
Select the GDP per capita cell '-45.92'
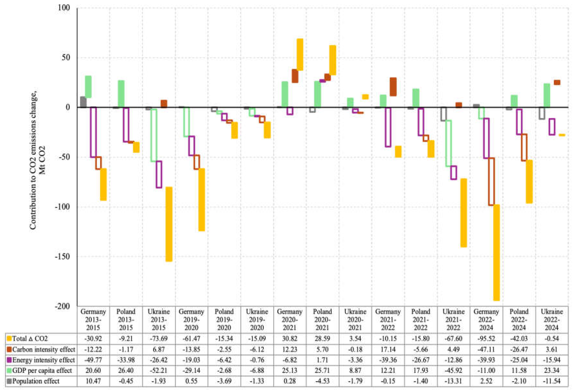453,371
